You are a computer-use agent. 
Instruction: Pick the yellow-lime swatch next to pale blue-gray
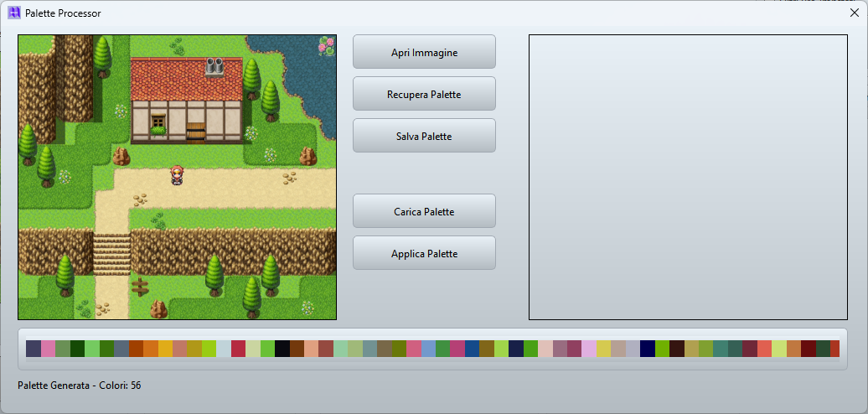click(x=208, y=349)
